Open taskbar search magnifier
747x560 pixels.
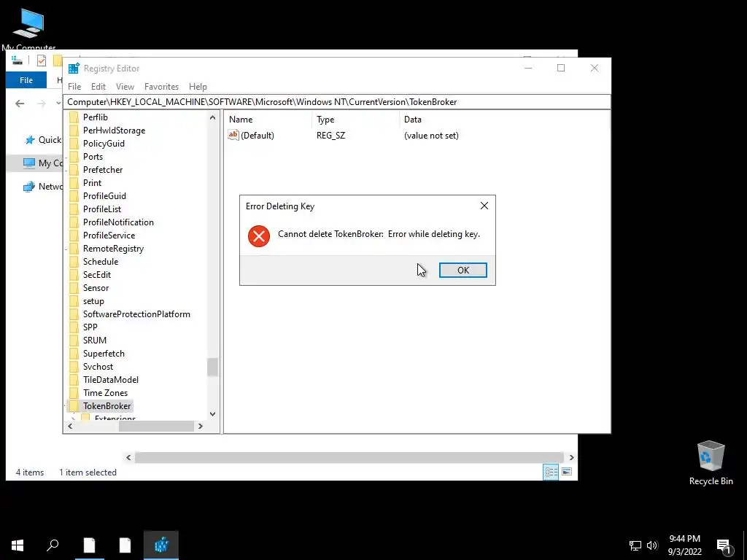[53, 545]
